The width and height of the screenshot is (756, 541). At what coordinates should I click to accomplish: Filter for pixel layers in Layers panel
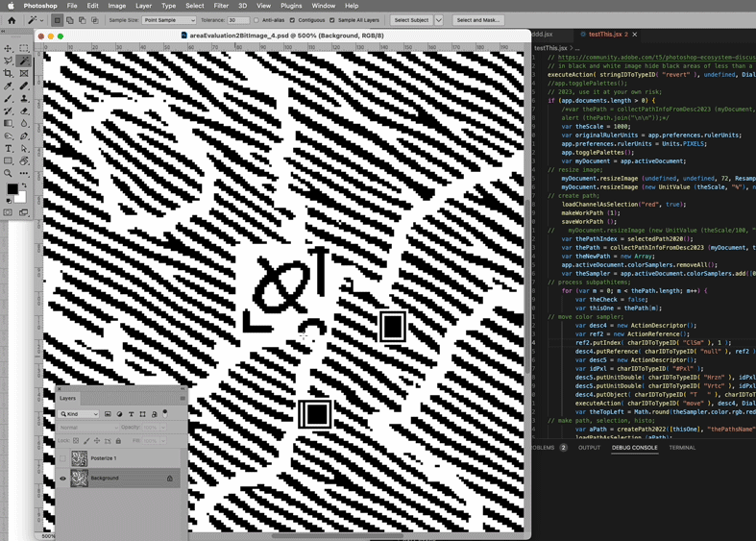[108, 414]
